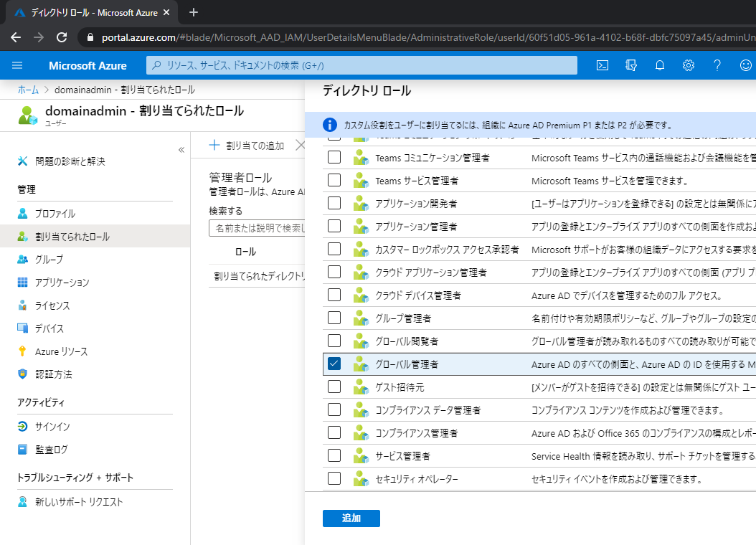This screenshot has height=545, width=756.
Task: Open the notifications bell
Action: coord(660,65)
